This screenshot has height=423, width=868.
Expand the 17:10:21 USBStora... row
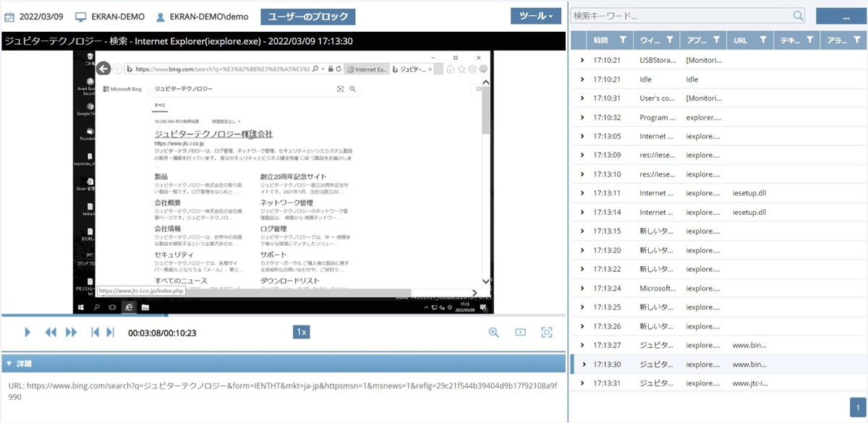[x=582, y=61]
